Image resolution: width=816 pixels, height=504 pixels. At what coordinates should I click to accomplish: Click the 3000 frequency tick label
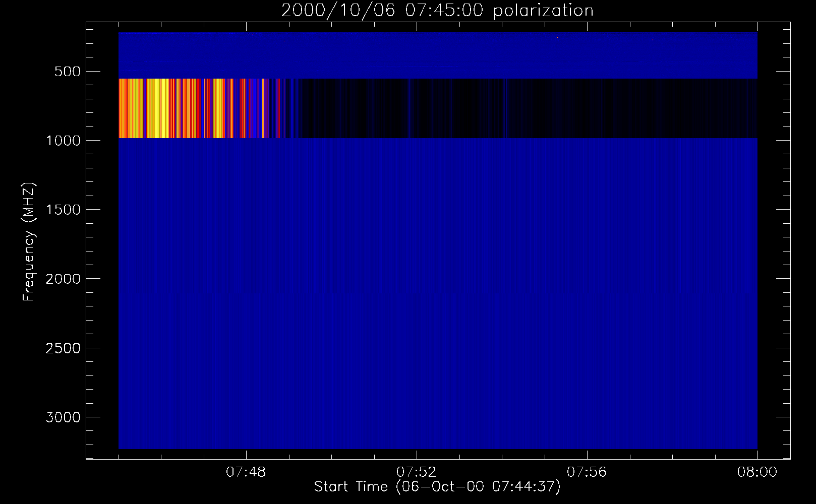[63, 417]
